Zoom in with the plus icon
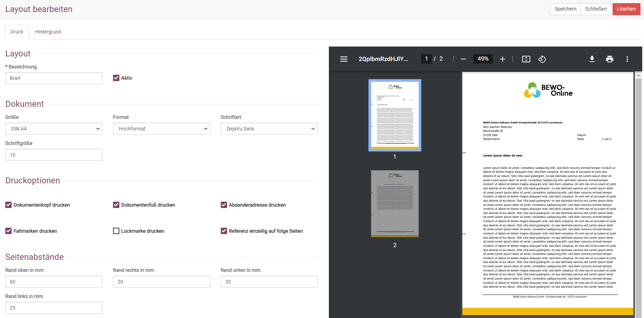Viewport: 644px width, 318px height. click(502, 59)
